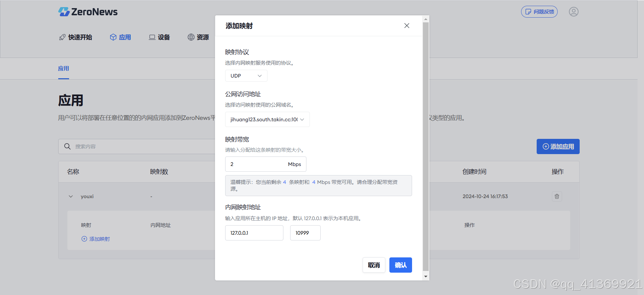Viewport: 644px width, 295px height.
Task: Click the 内网地址 sub-header
Action: 160,225
